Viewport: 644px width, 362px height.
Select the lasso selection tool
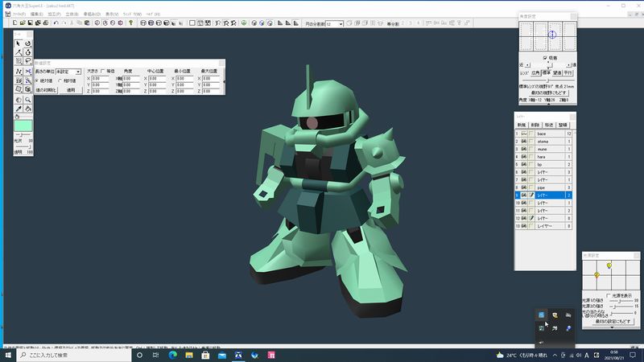point(28,62)
